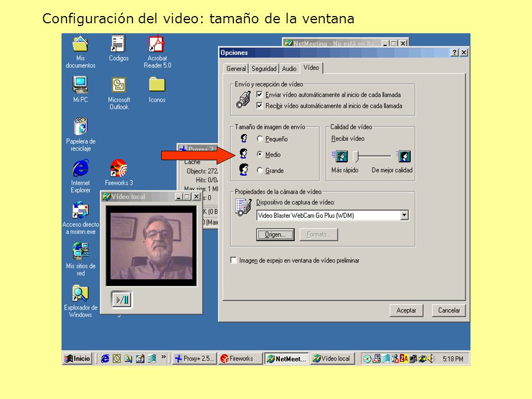
Task: Click the ZA ZoneAlarm tray icon
Action: click(404, 359)
